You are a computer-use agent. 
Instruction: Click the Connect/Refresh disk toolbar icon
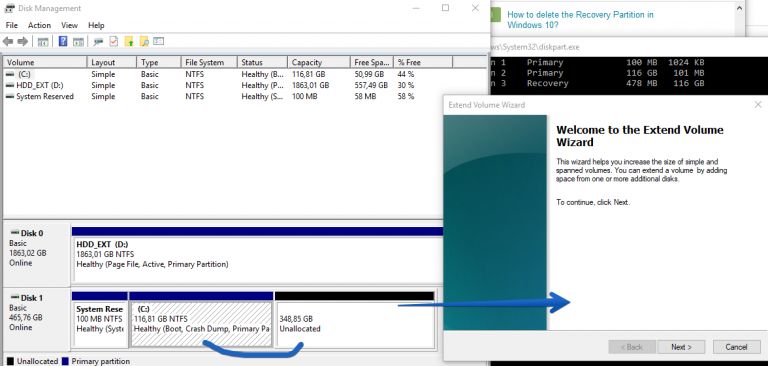click(98, 42)
